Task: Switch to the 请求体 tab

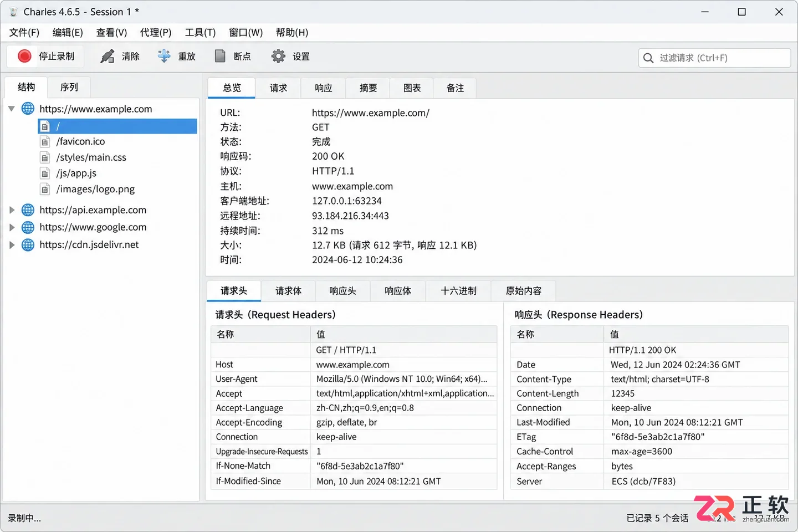Action: point(288,291)
